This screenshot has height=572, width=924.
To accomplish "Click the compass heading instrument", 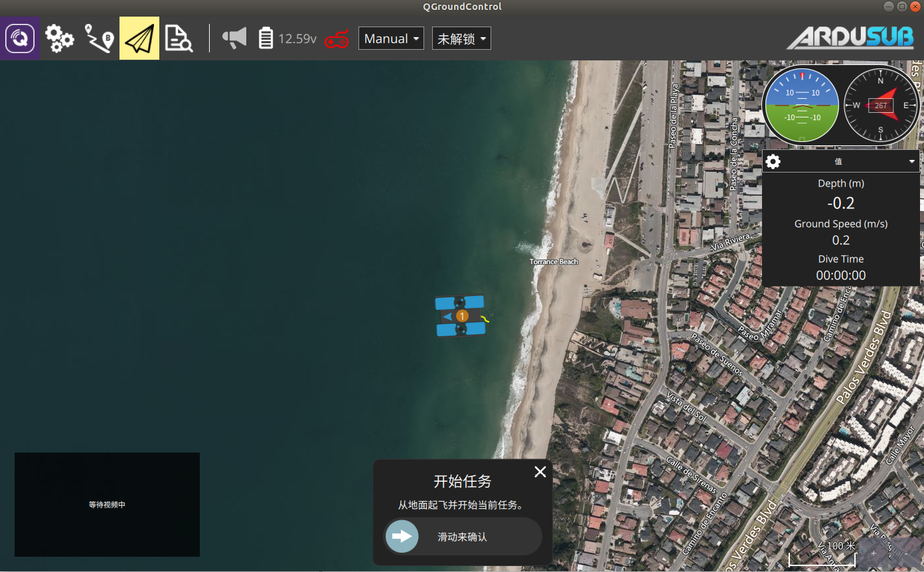I will 881,105.
